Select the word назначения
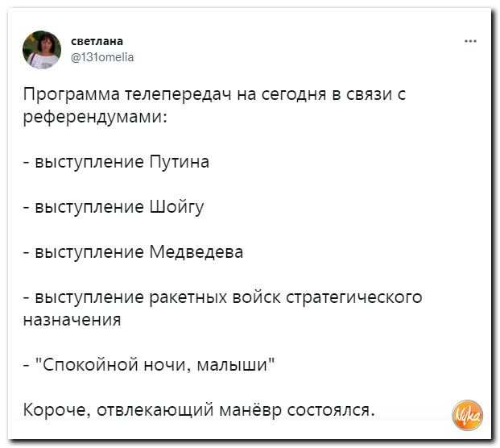 (72, 320)
